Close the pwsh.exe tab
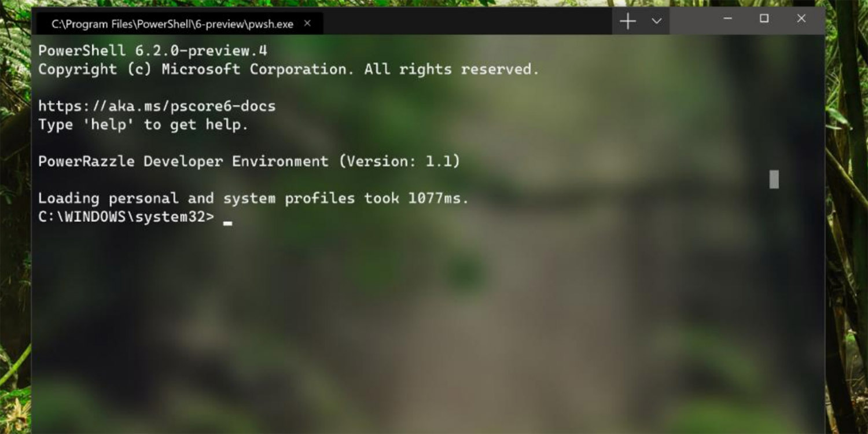The height and width of the screenshot is (434, 868). 307,24
